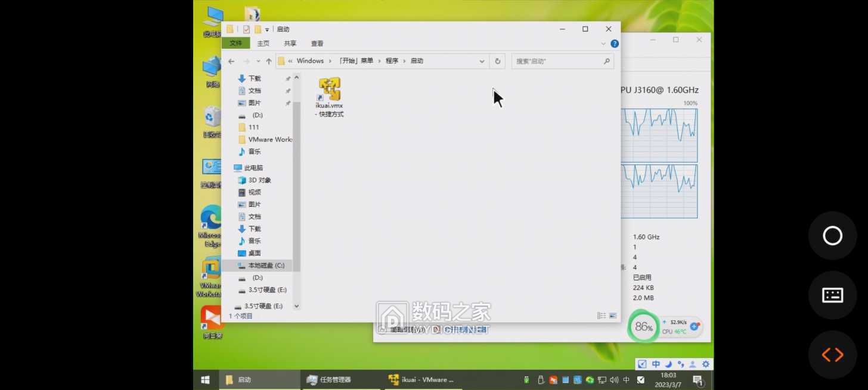This screenshot has width=868, height=390.
Task: Click blue plus icon on CPU monitor widget
Action: click(x=694, y=326)
